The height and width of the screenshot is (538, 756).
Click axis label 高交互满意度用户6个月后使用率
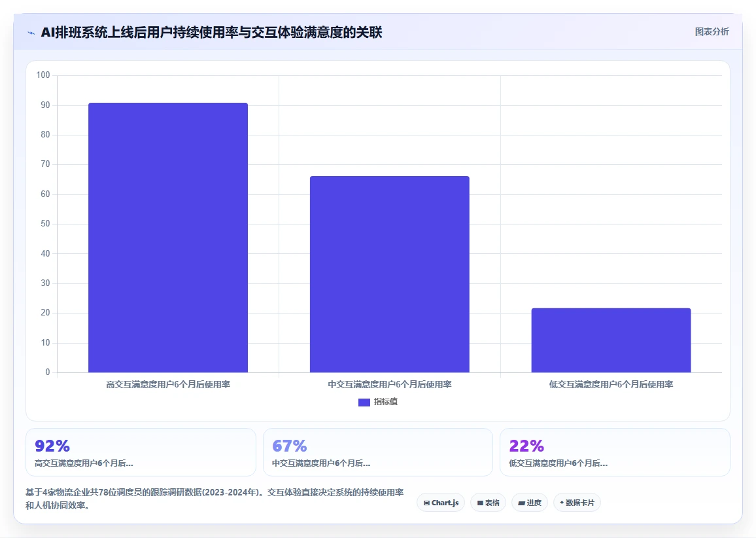(168, 385)
